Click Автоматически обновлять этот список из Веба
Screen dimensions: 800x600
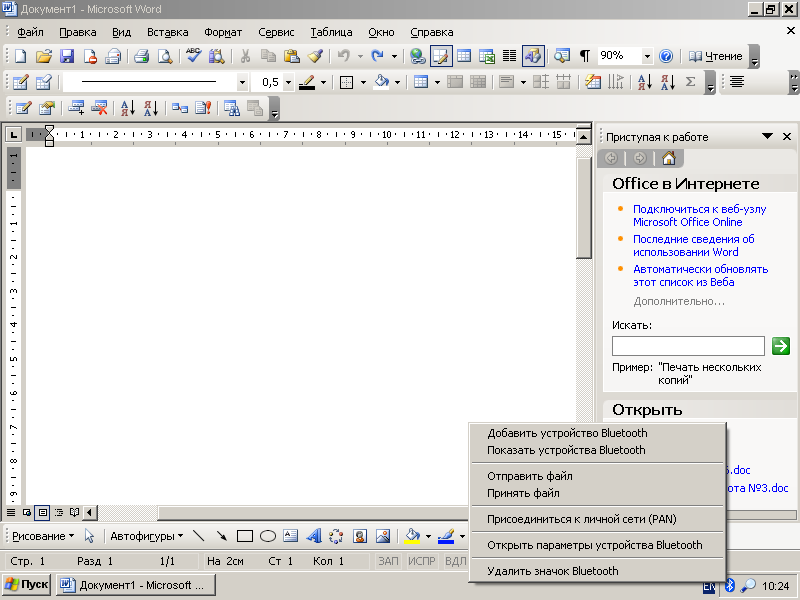point(701,276)
